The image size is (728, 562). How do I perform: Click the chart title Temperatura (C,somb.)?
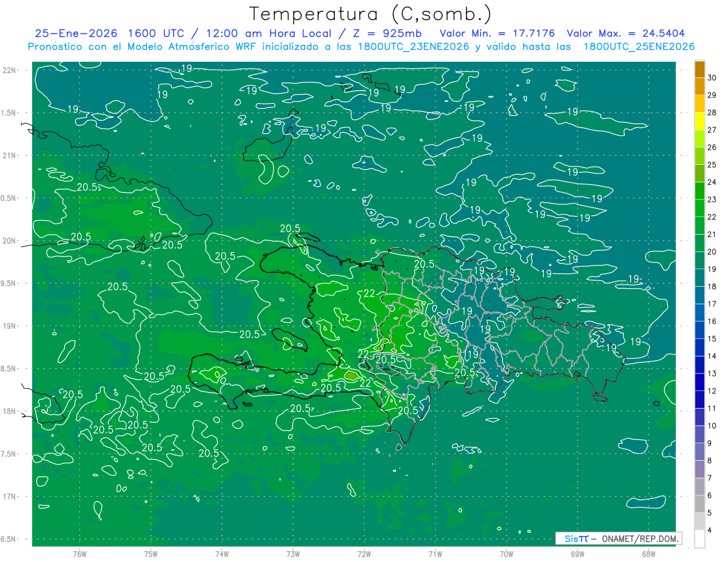pyautogui.click(x=370, y=14)
